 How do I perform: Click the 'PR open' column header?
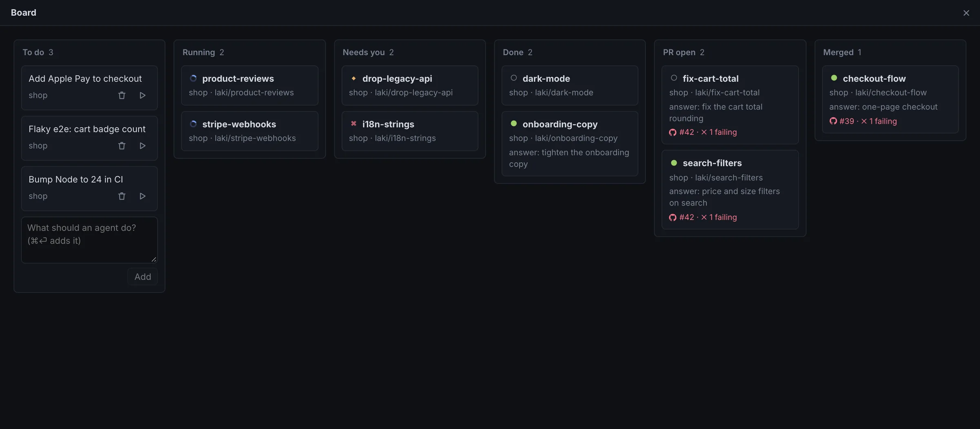pyautogui.click(x=679, y=52)
